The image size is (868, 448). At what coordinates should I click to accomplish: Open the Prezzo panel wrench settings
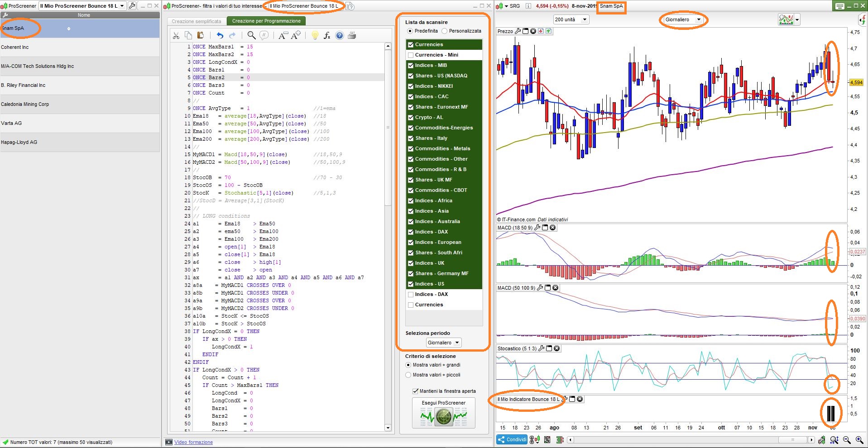518,31
